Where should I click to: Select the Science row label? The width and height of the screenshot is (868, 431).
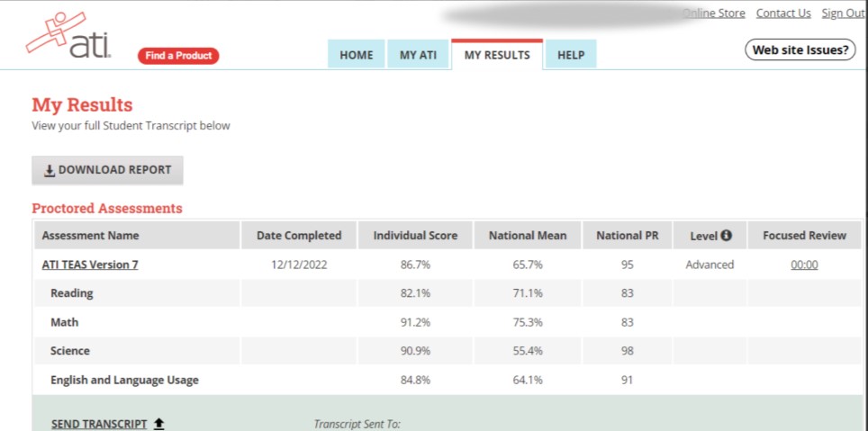pyautogui.click(x=69, y=351)
